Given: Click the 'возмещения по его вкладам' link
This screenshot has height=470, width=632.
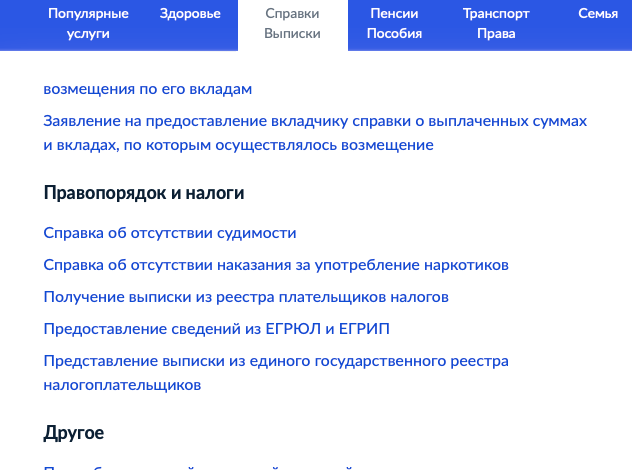Looking at the screenshot, I should [x=147, y=89].
